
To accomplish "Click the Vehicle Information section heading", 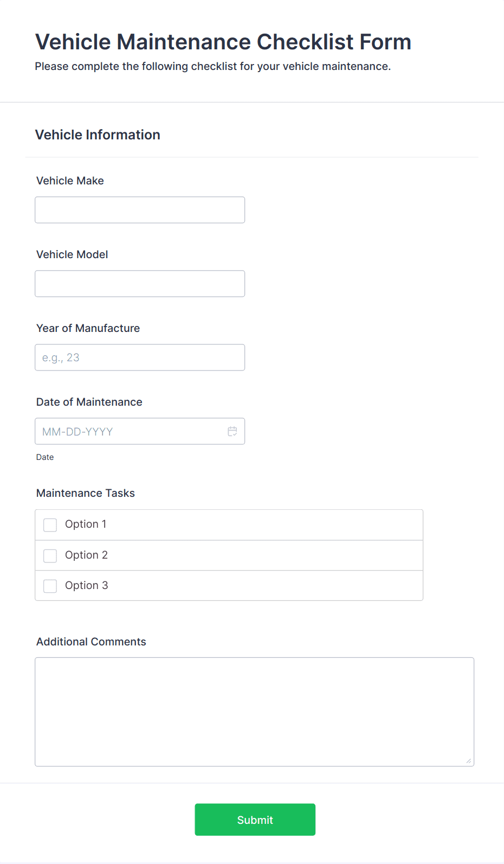I will [x=98, y=135].
